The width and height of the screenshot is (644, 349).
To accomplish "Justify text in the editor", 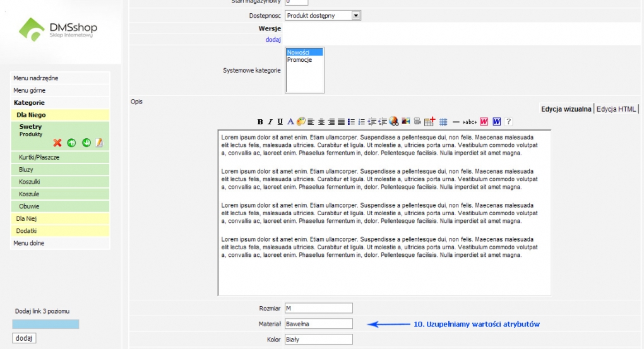I will 341,122.
